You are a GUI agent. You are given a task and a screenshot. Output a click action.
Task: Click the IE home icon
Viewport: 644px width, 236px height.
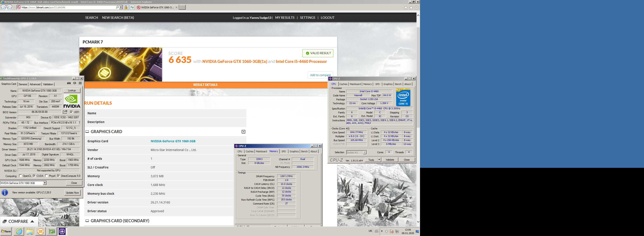(x=406, y=8)
